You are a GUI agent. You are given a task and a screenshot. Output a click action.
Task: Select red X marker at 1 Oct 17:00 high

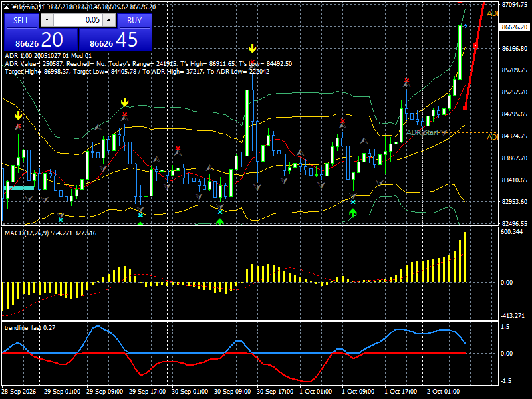[406, 80]
